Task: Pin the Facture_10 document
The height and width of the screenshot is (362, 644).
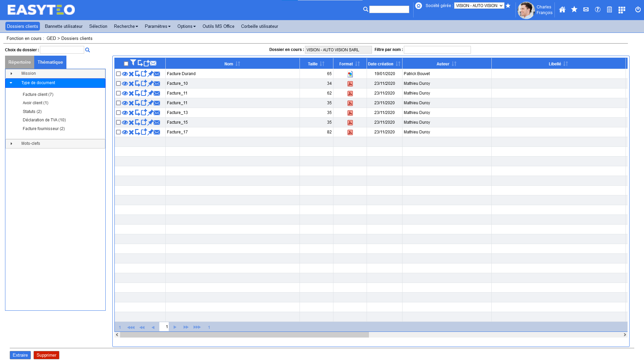Action: [x=150, y=84]
